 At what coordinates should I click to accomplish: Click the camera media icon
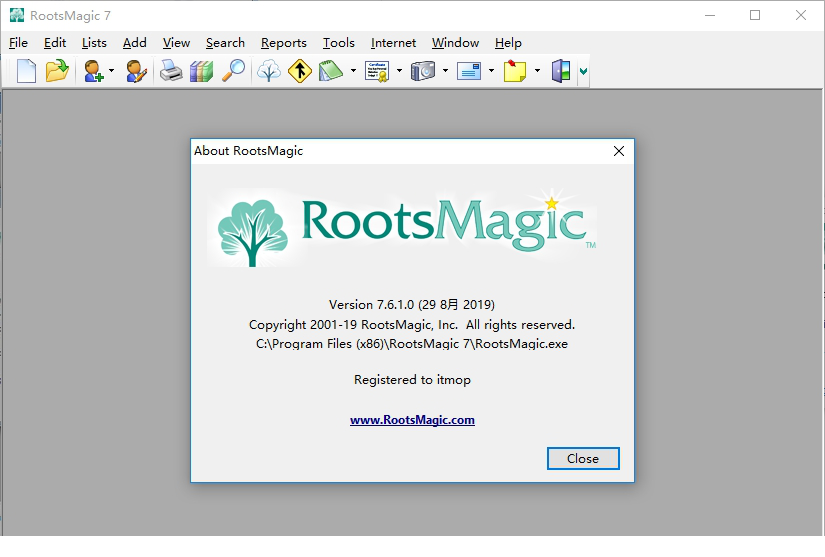(423, 70)
